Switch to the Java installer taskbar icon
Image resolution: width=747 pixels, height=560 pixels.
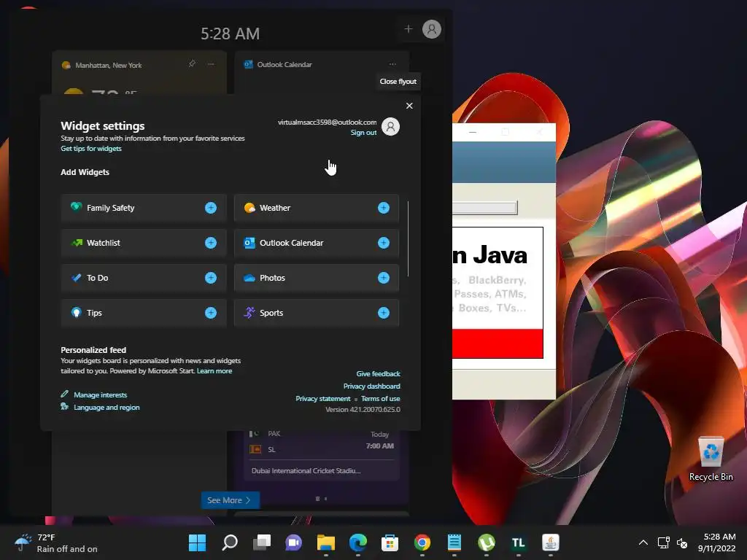point(550,542)
